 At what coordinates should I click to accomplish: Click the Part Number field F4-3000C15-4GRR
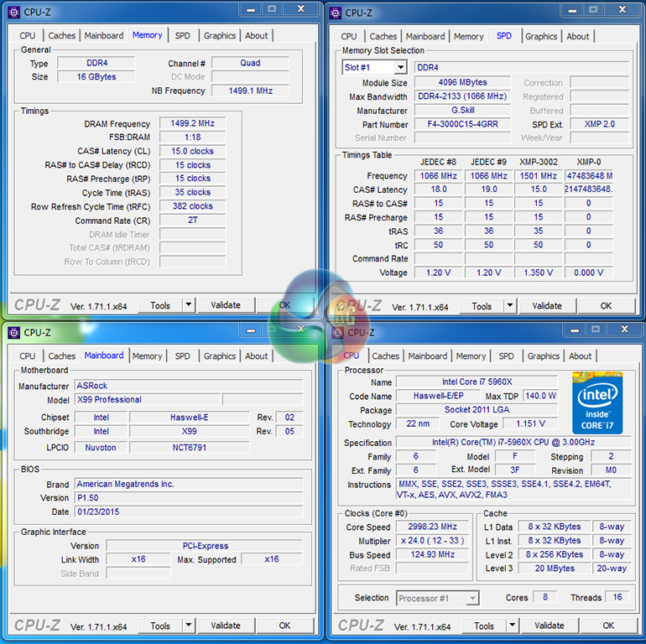pyautogui.click(x=463, y=124)
